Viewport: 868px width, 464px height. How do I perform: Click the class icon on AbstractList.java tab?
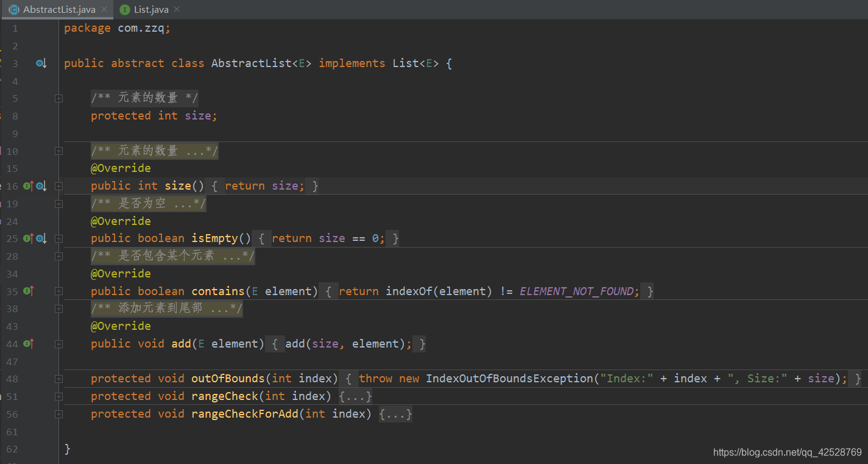14,10
